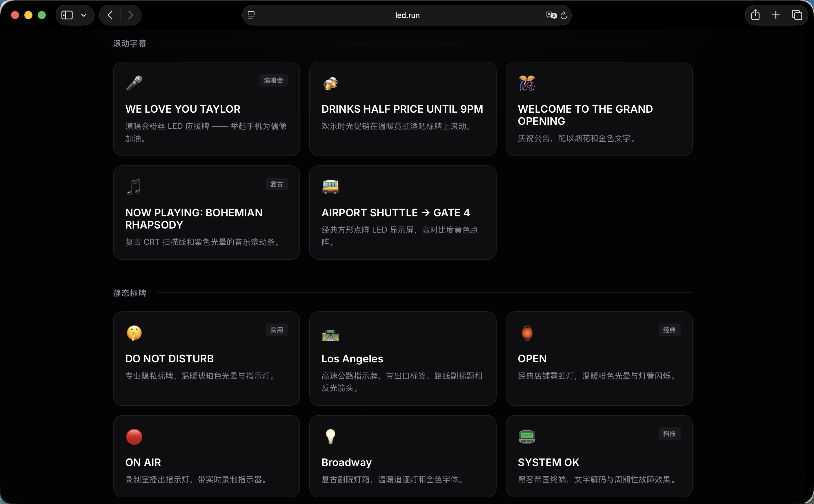
Task: Show the tab overview icon
Action: [x=797, y=15]
